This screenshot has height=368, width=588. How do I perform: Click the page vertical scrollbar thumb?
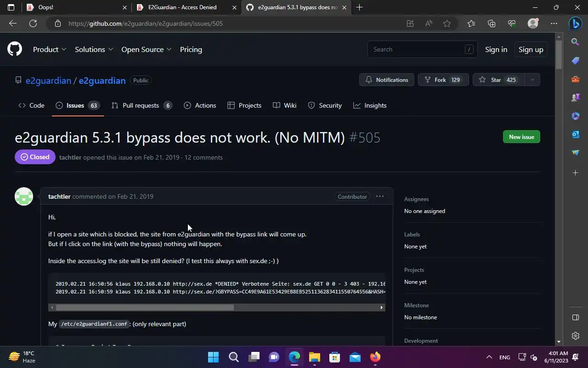point(559,55)
